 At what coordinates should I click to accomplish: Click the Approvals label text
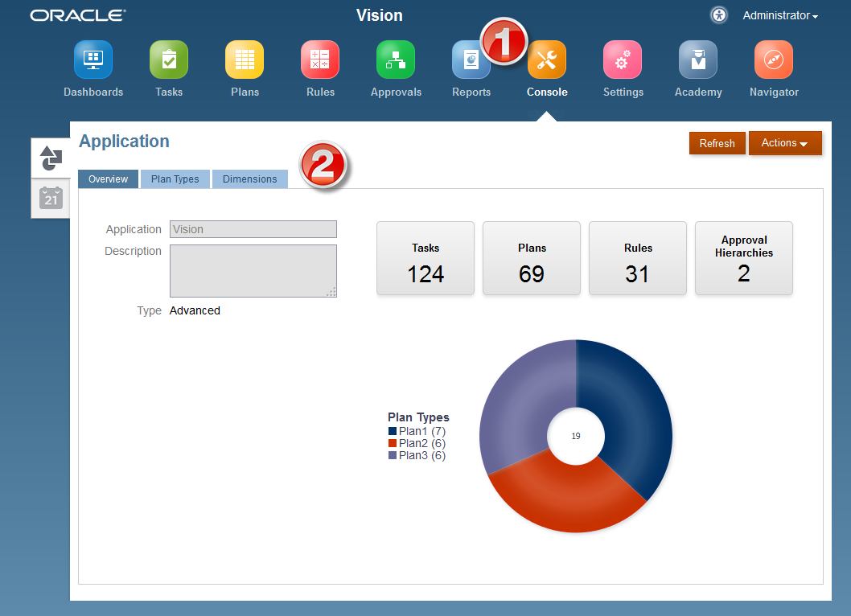click(397, 92)
